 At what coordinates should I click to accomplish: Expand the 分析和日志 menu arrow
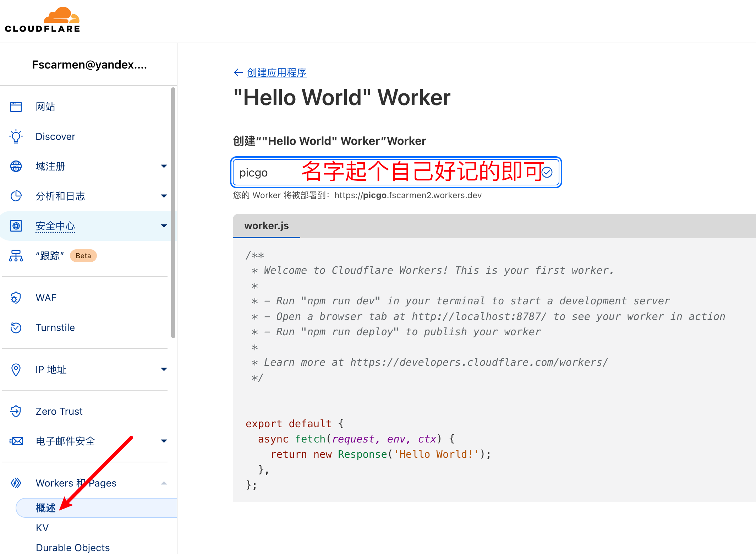point(164,196)
